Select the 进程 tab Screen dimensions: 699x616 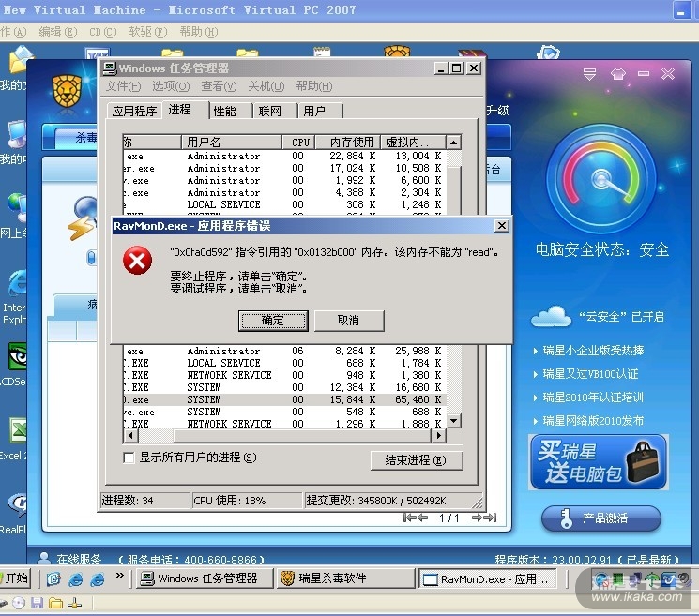(x=185, y=110)
